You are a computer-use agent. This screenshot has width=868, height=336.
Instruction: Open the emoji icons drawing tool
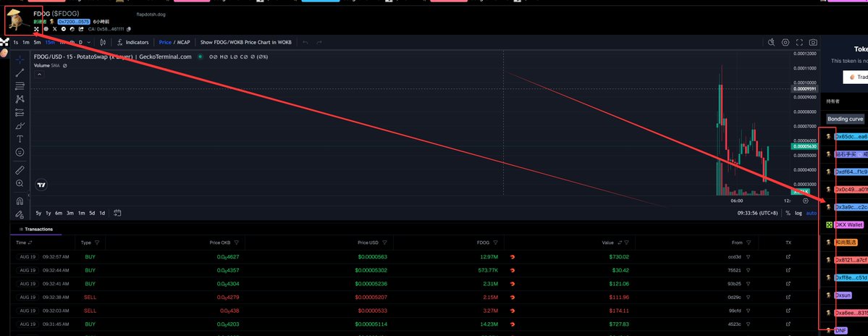coord(20,152)
